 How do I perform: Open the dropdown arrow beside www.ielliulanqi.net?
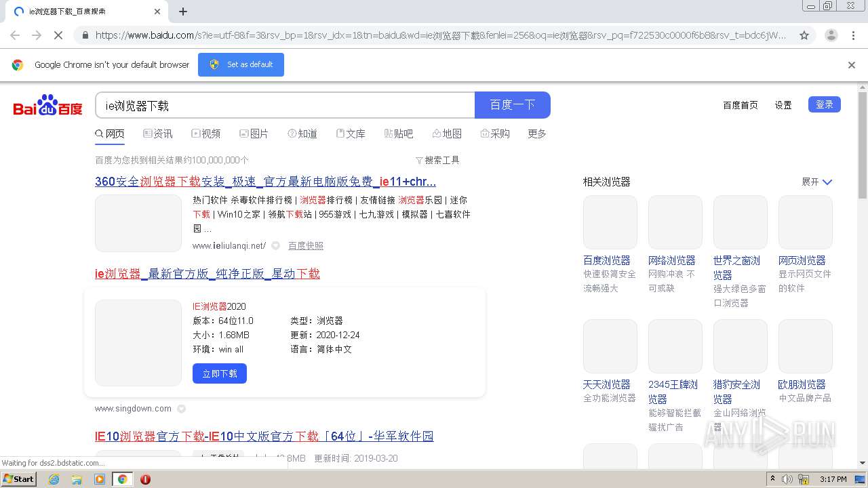[275, 245]
